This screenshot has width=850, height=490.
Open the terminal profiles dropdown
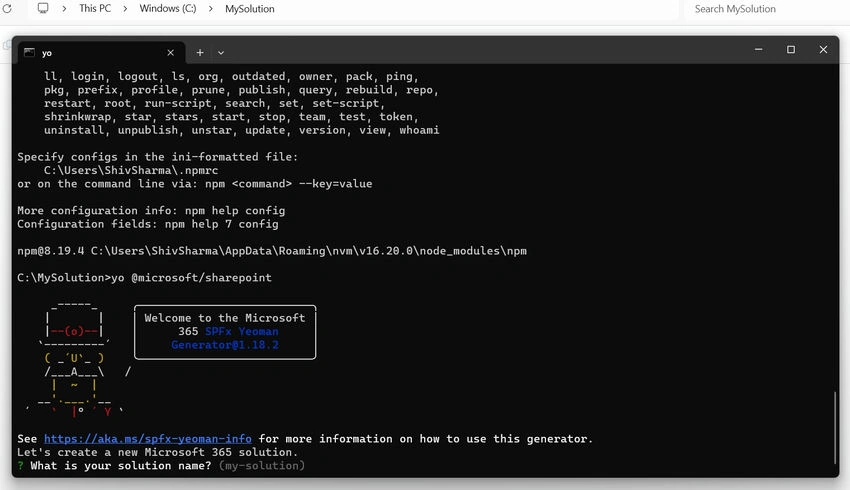(x=221, y=53)
